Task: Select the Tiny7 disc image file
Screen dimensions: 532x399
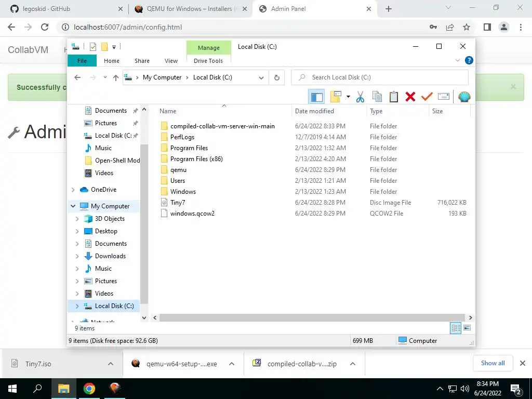Action: point(178,203)
